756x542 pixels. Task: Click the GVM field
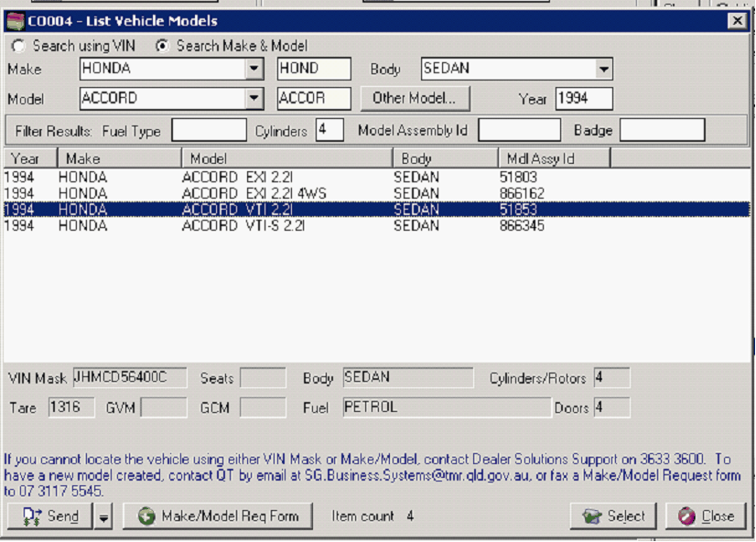click(x=164, y=407)
